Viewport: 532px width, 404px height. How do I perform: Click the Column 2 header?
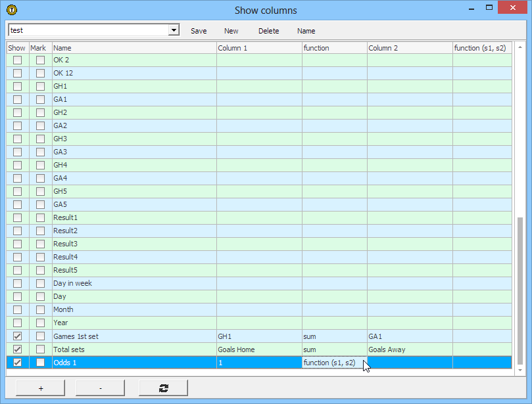click(x=409, y=48)
